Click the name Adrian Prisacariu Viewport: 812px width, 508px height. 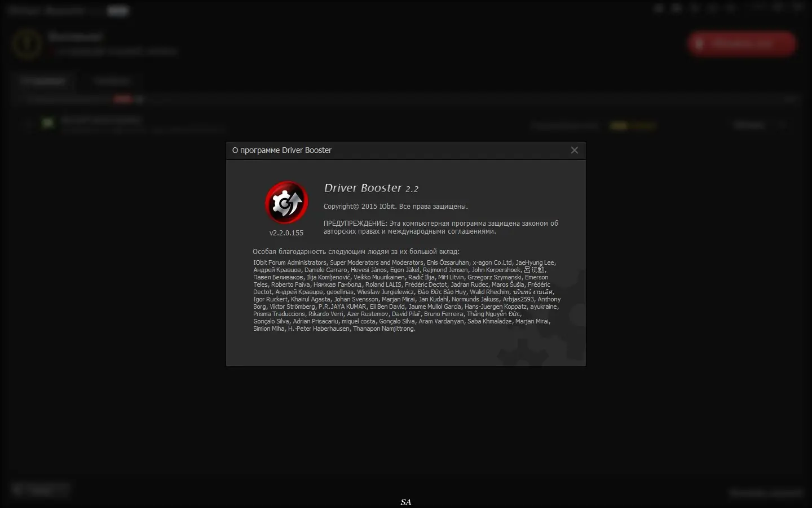click(315, 321)
